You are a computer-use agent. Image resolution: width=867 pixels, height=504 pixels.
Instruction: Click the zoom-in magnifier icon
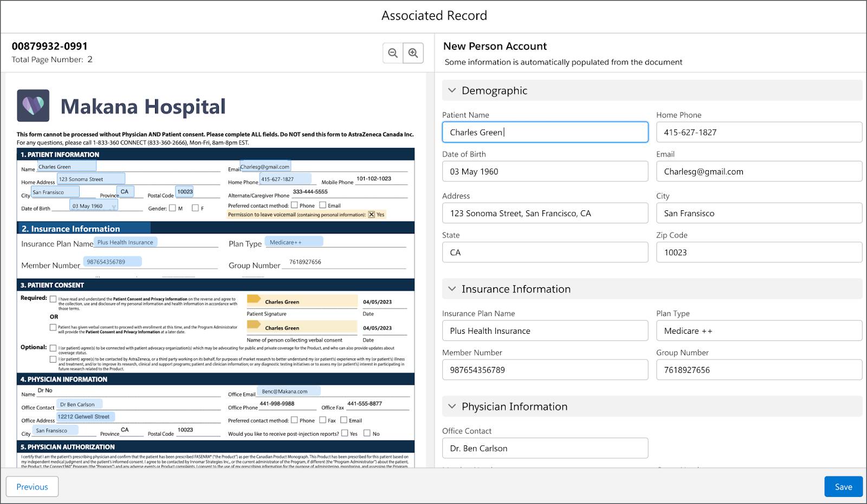coord(413,53)
